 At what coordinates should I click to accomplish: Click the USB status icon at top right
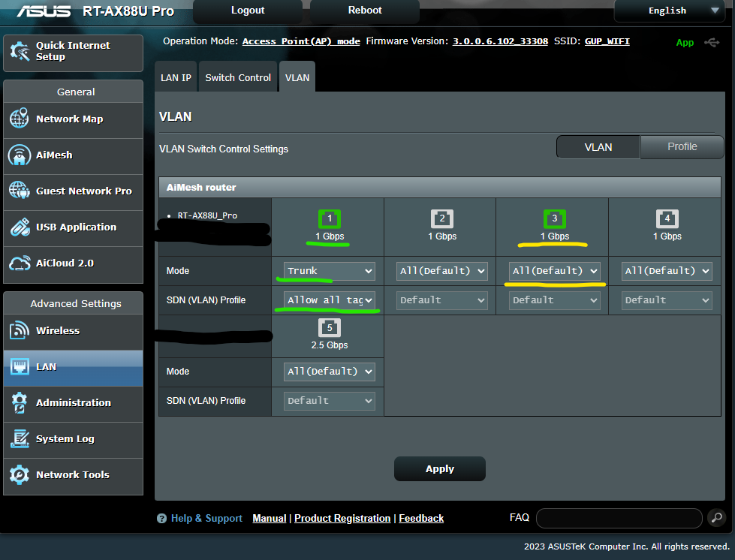point(712,43)
